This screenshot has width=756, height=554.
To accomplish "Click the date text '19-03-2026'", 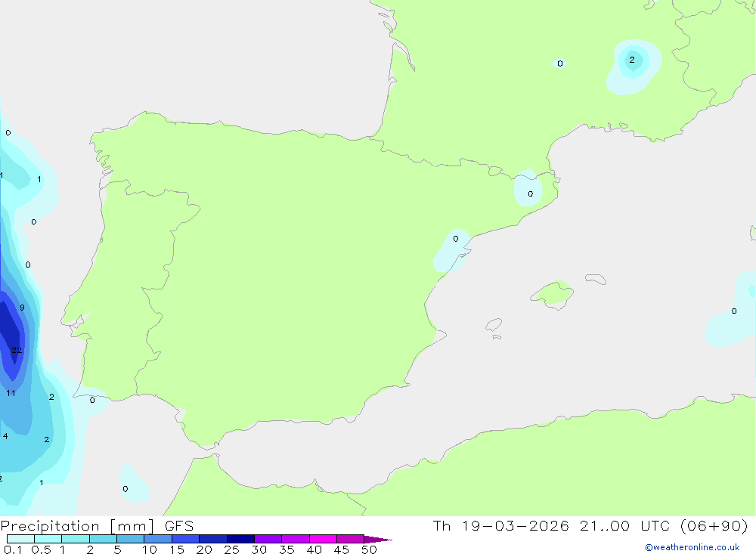I will 516,525.
